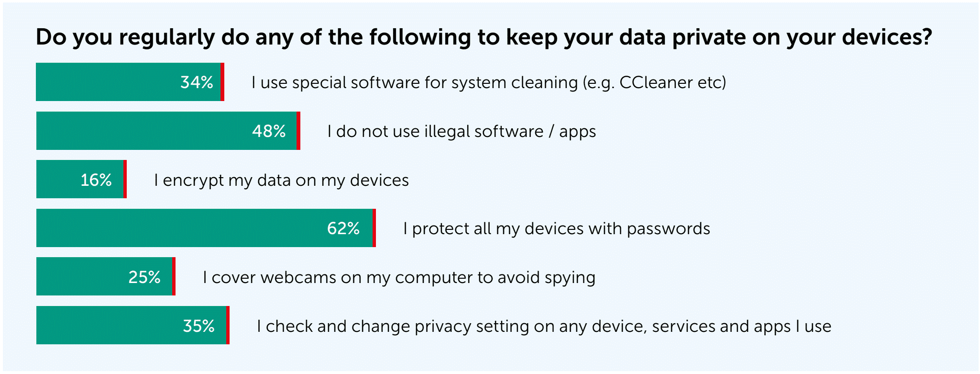Click the chart title about keeping data private
Image resolution: width=980 pixels, height=374 pixels.
[484, 37]
